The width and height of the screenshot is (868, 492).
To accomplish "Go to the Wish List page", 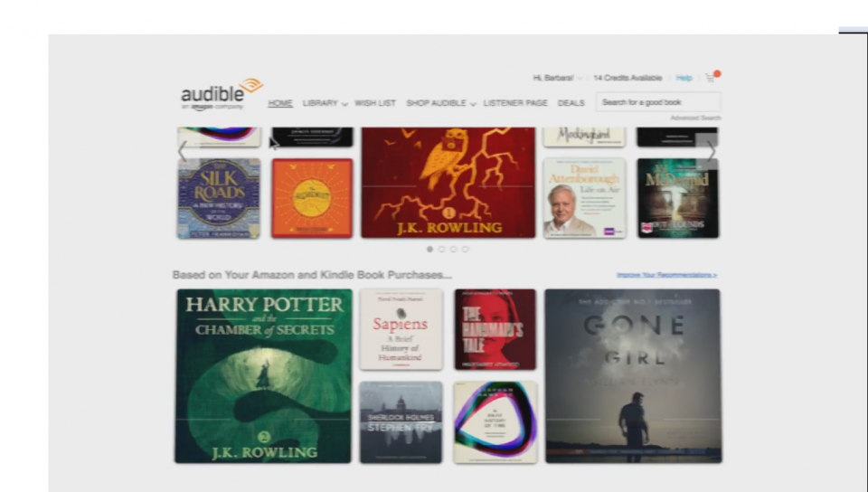I will point(374,103).
